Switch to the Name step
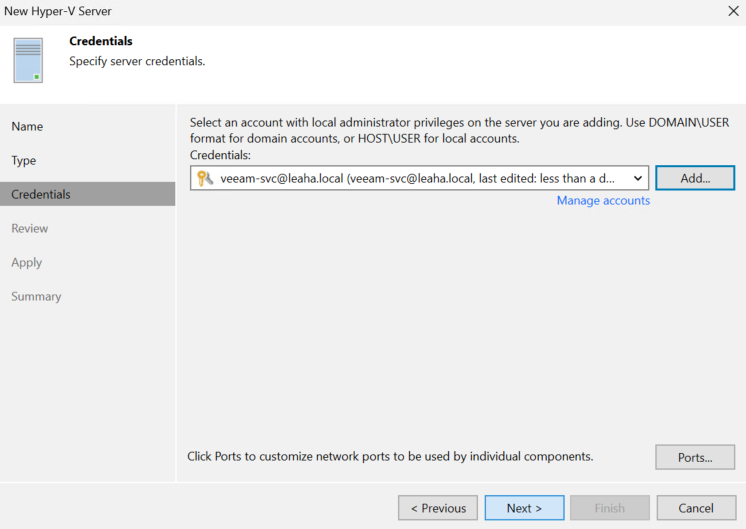This screenshot has width=746, height=529. point(27,127)
